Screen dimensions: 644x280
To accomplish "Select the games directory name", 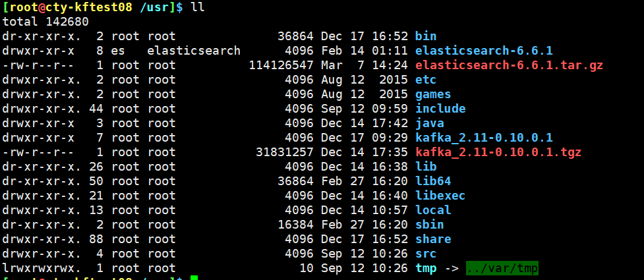I will coord(433,94).
